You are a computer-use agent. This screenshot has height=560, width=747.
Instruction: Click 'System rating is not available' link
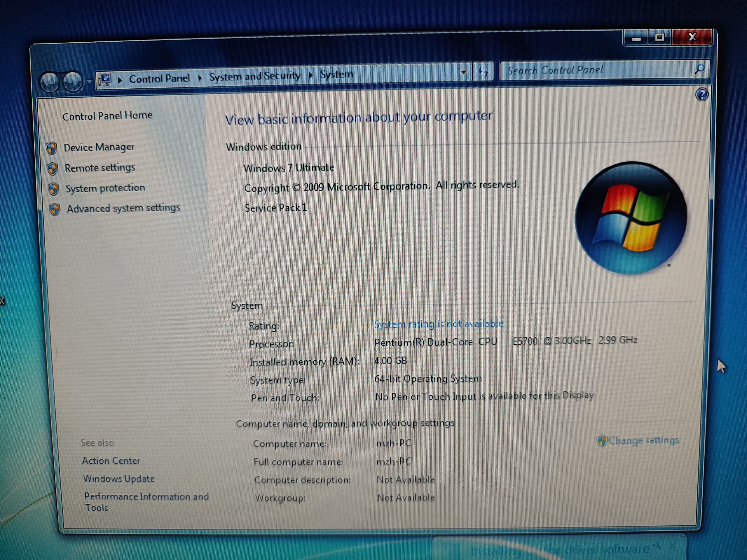coord(438,324)
